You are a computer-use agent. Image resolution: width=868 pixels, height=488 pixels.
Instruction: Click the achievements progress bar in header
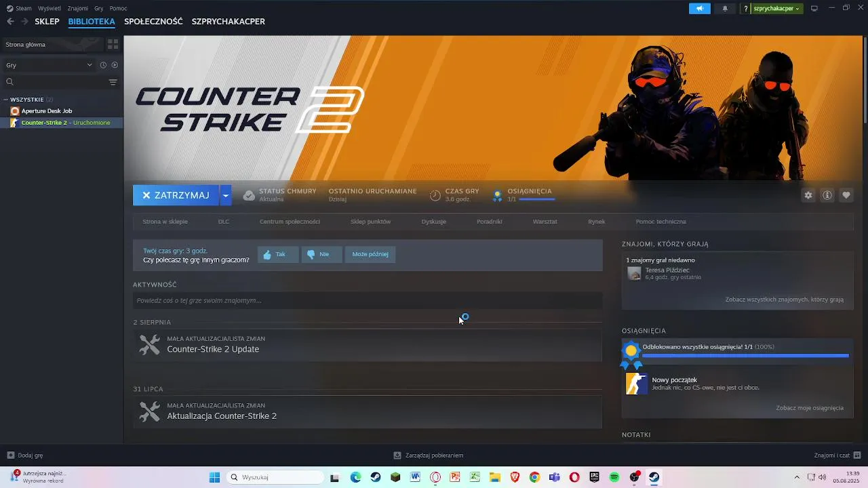click(x=537, y=199)
